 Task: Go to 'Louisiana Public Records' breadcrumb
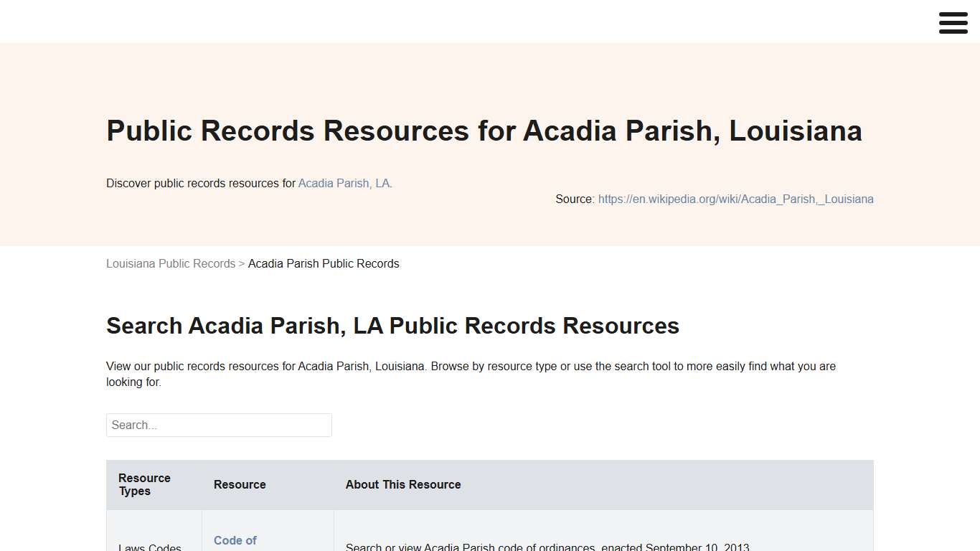click(x=170, y=263)
